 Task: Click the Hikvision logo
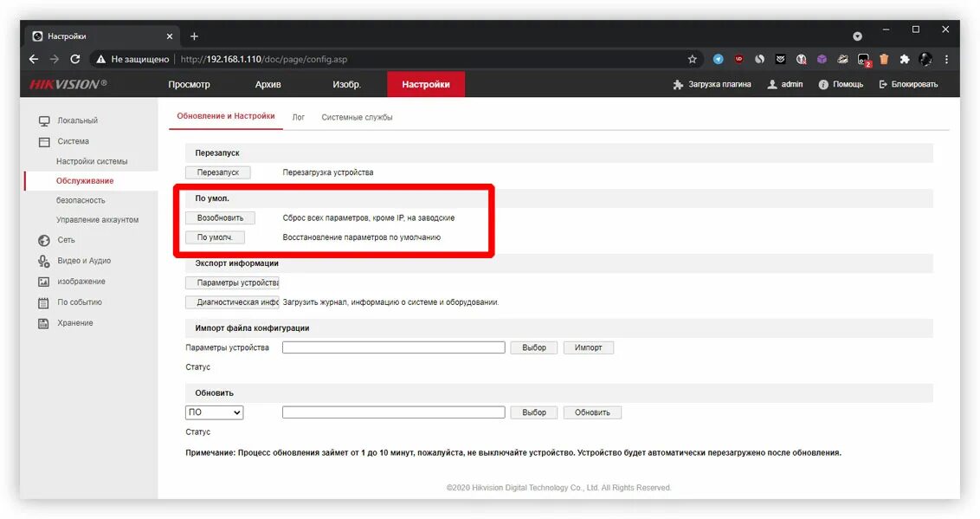[x=68, y=84]
